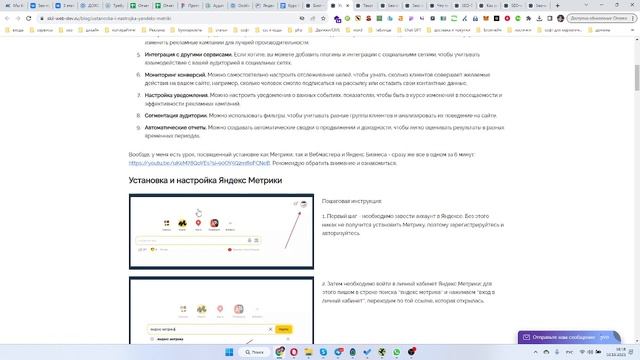
Task: Toggle the browser side panel icon
Action: click(x=550, y=18)
